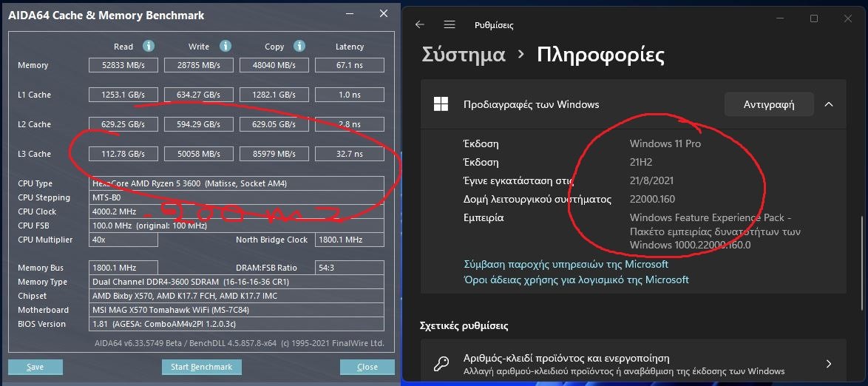Click the BIOS Version 1.81 field
Viewport: 868px width, 386px height.
237,324
